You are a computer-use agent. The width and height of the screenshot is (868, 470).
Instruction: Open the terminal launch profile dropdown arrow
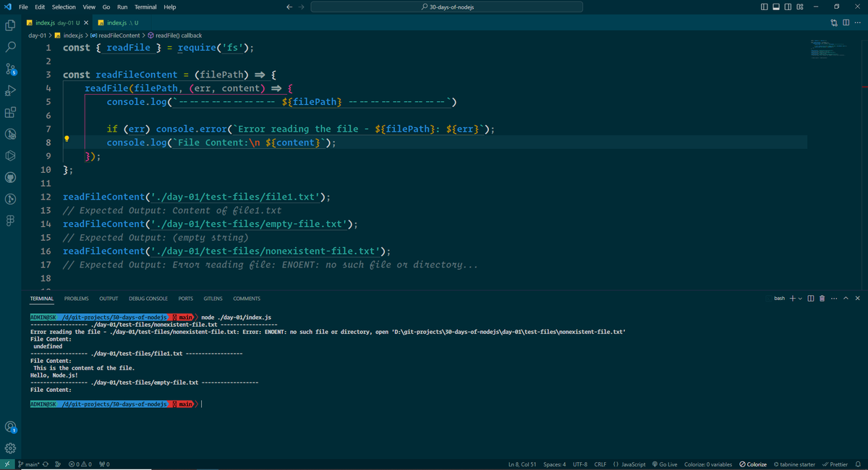pyautogui.click(x=800, y=298)
